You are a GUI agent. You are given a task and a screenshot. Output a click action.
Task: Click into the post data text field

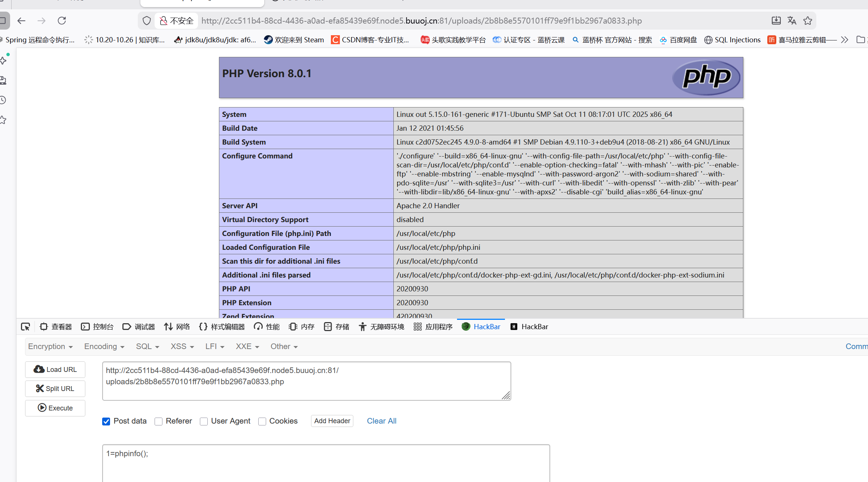coord(326,463)
